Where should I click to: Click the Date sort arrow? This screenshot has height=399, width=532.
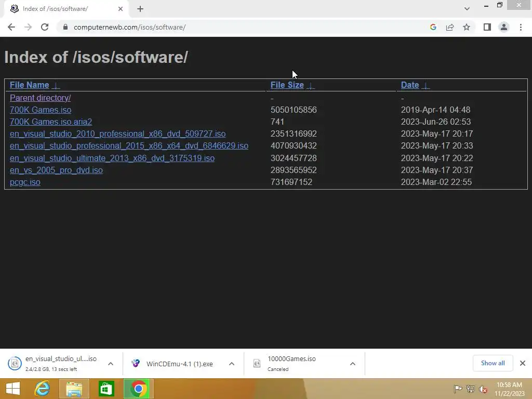(426, 85)
